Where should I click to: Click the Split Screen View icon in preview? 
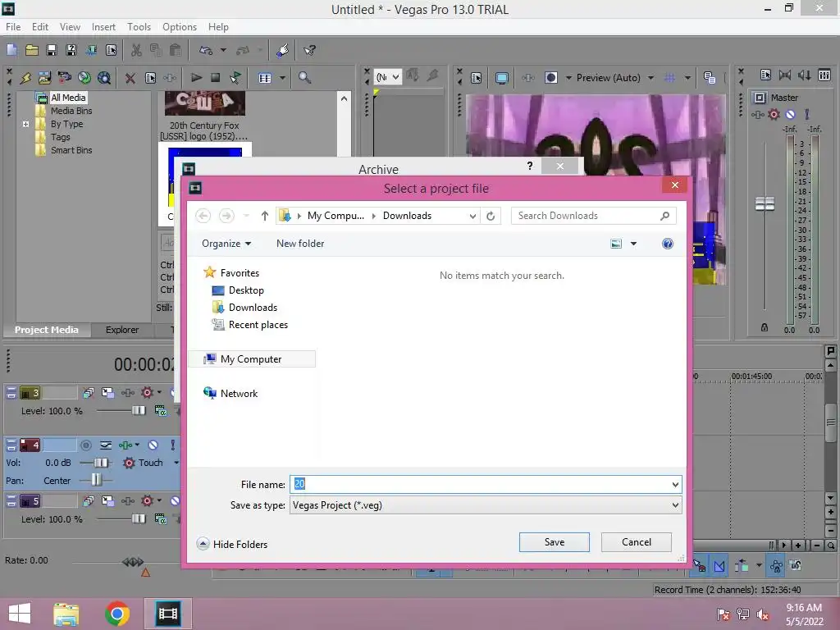[551, 78]
